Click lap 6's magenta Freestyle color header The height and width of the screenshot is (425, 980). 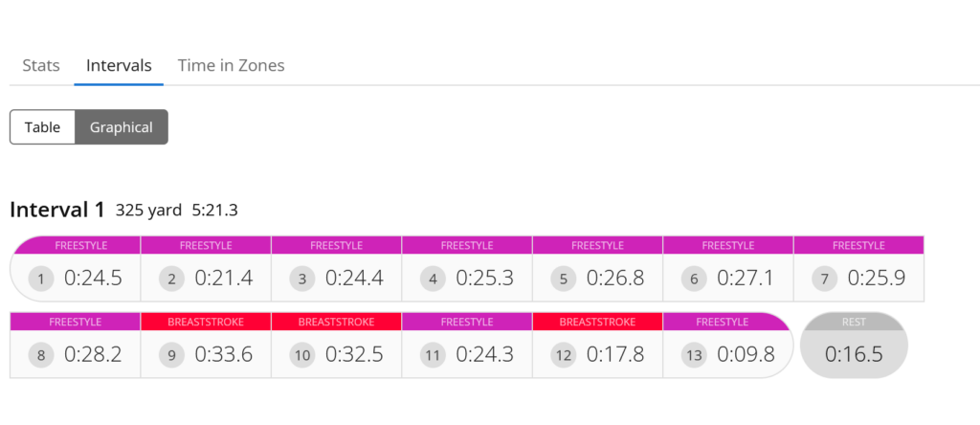tap(727, 246)
